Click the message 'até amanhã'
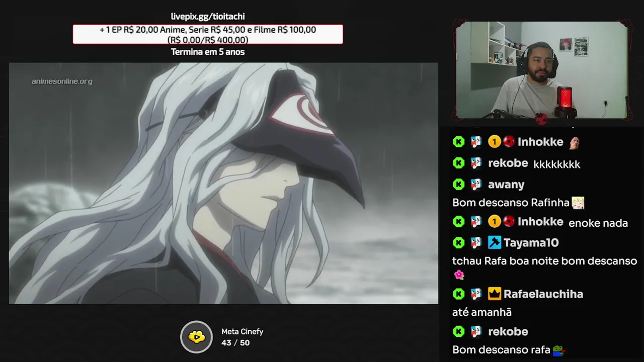Image resolution: width=644 pixels, height=362 pixels. point(481,312)
